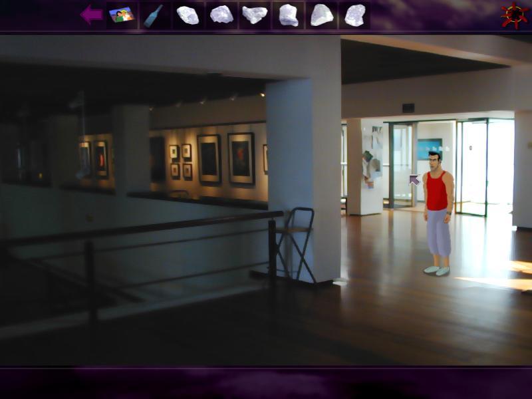Screen dimensions: 532x399
Task: Click the purple left arrow in inventory bar
Action: 91,15
